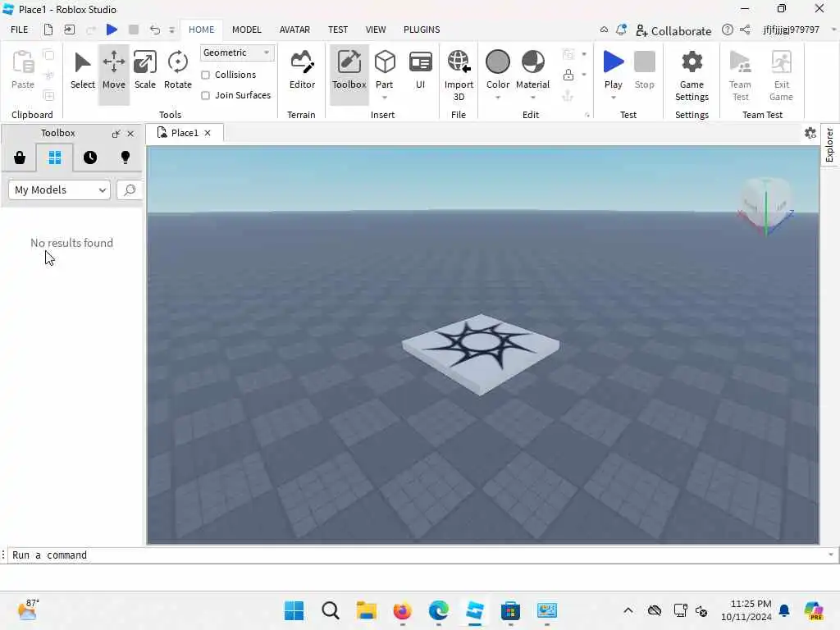
Task: Open the Toolbox Inventory grid tab
Action: pyautogui.click(x=55, y=157)
